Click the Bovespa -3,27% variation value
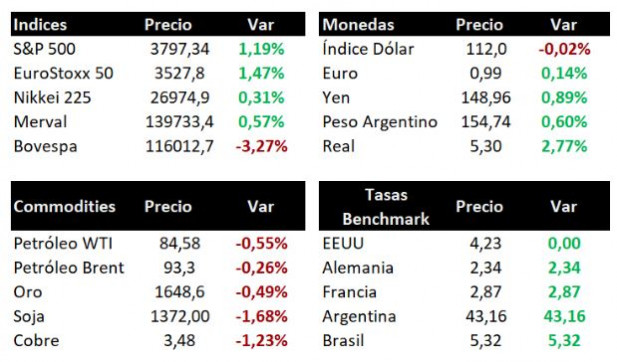Viewport: 617px width, 362px height. click(x=261, y=146)
